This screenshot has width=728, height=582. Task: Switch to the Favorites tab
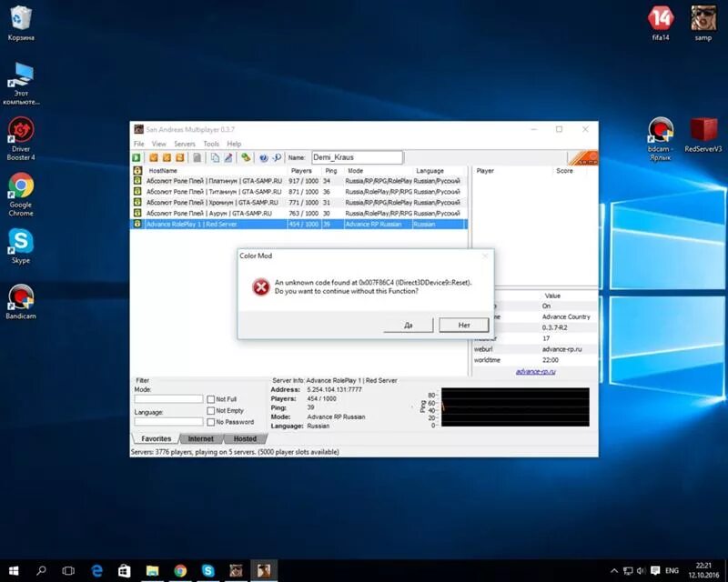156,438
